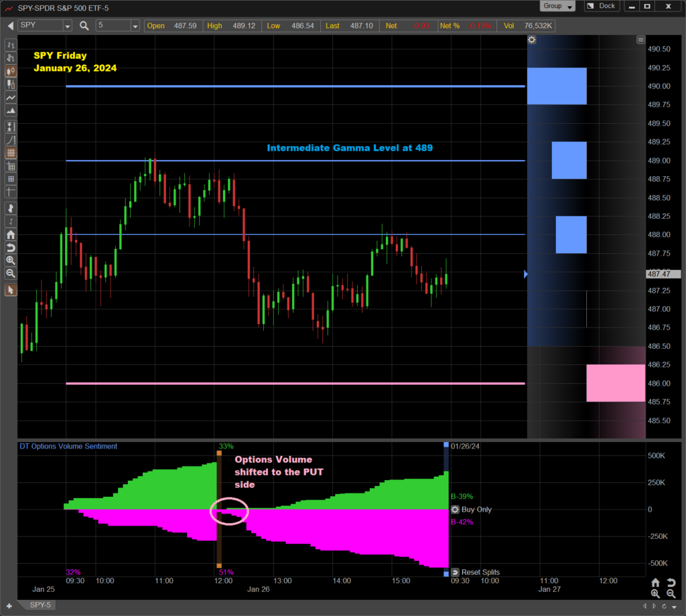Image resolution: width=686 pixels, height=616 pixels.
Task: Toggle the chart grid lines button
Action: click(11, 153)
